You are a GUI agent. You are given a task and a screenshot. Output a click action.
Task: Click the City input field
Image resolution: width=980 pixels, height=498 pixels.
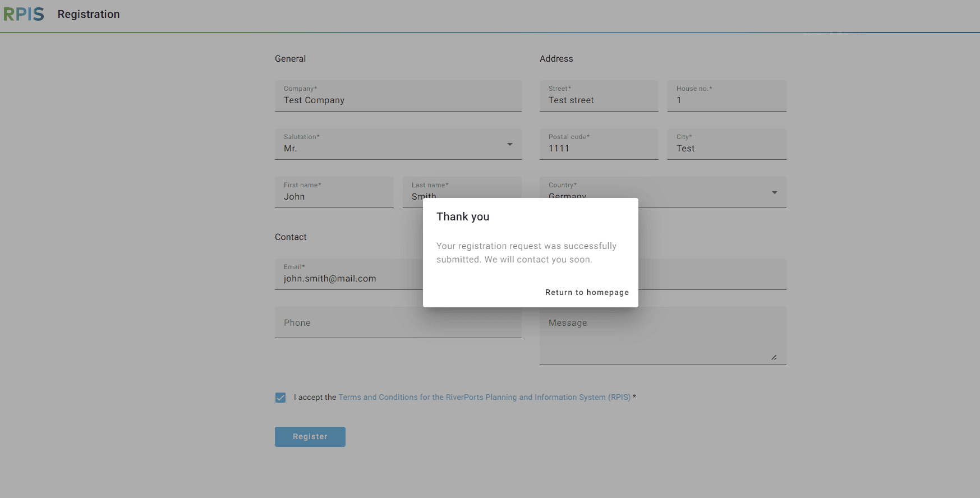point(727,144)
